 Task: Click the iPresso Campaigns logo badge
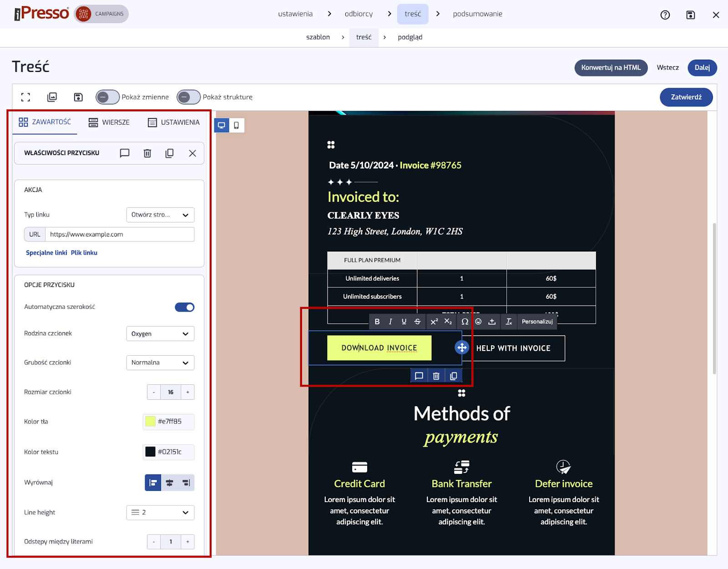[101, 14]
